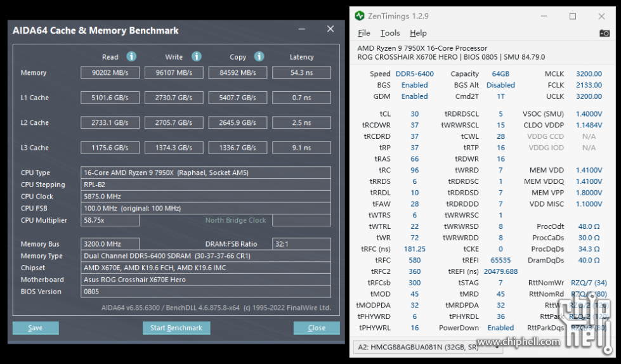Image resolution: width=621 pixels, height=364 pixels.
Task: Click the tRAS value 66
Action: 415,159
